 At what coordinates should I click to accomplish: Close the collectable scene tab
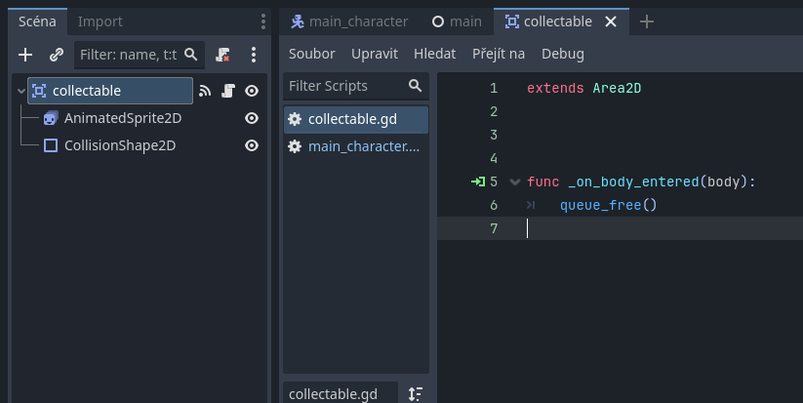610,22
